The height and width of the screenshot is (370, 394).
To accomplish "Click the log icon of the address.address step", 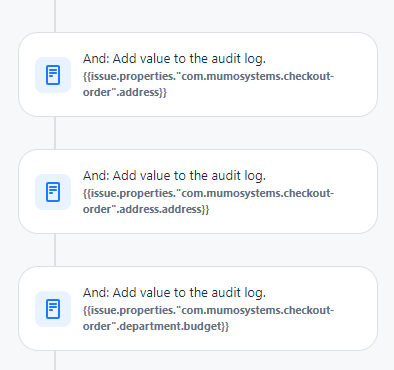I will [x=53, y=192].
